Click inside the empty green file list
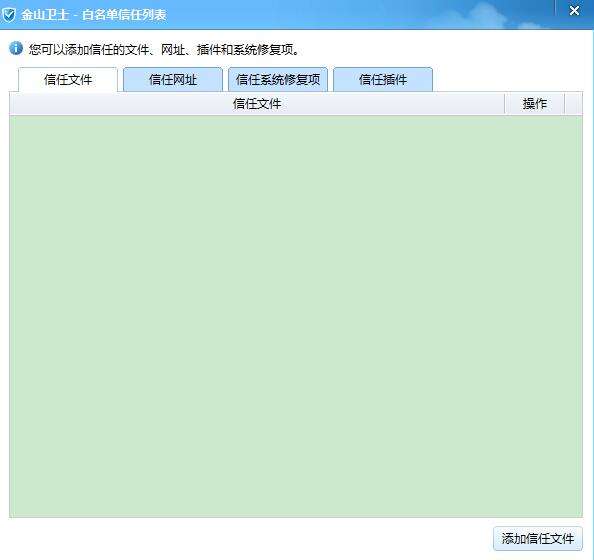This screenshot has width=594, height=560. 296,316
